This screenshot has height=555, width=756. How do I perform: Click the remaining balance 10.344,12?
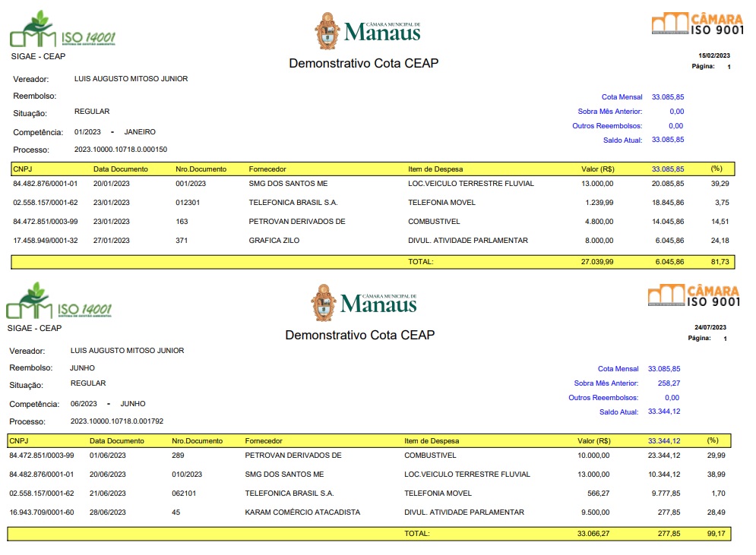pyautogui.click(x=664, y=474)
